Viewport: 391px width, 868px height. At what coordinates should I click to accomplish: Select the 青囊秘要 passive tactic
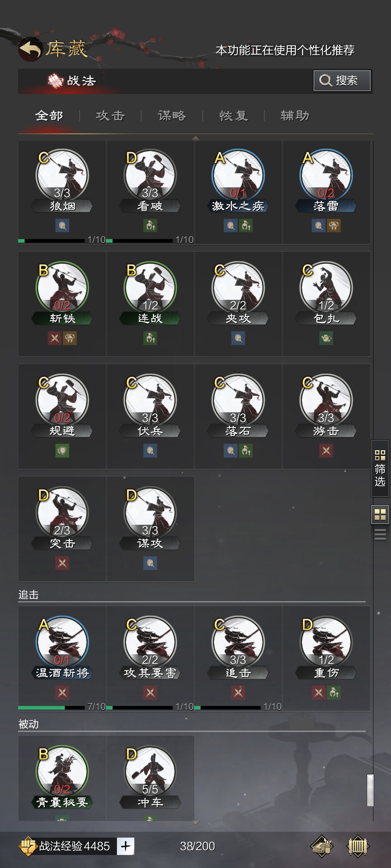62,778
